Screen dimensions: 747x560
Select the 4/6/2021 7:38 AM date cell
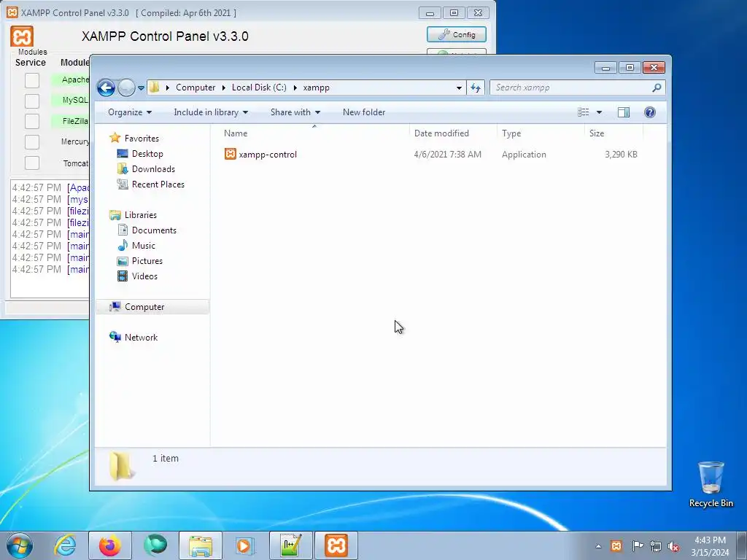[x=447, y=155]
